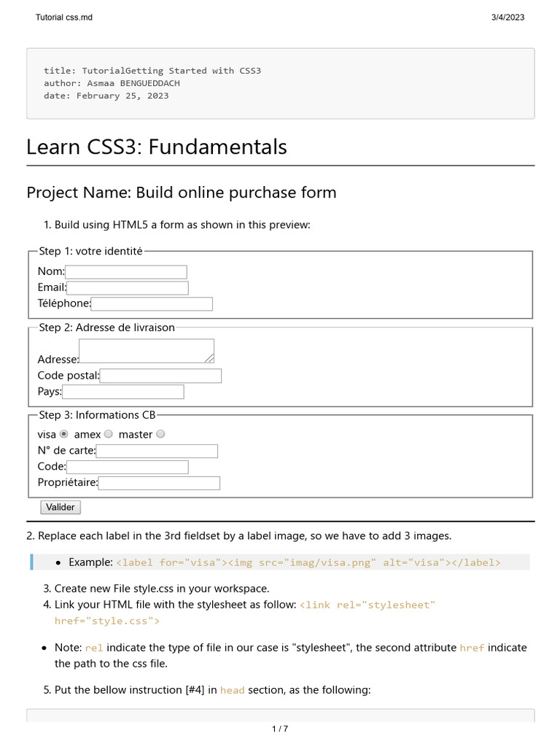Image resolution: width=560 pixels, height=747 pixels.
Task: Click the Pays input field
Action: (122, 392)
